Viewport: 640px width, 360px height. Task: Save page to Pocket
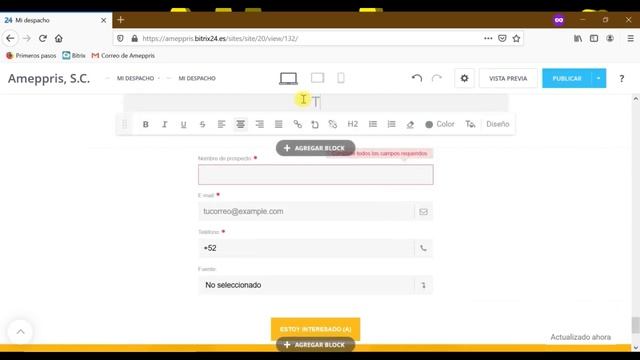pyautogui.click(x=502, y=38)
